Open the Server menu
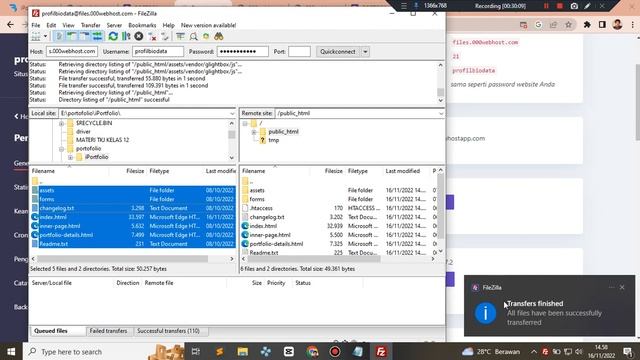Screen dimensions: 640x360 pos(114,25)
